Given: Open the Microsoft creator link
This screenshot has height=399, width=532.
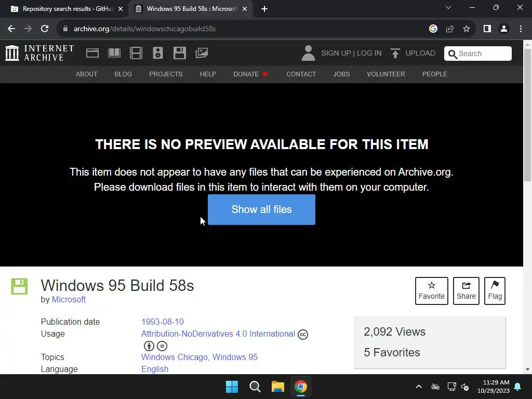Looking at the screenshot, I should click(69, 300).
